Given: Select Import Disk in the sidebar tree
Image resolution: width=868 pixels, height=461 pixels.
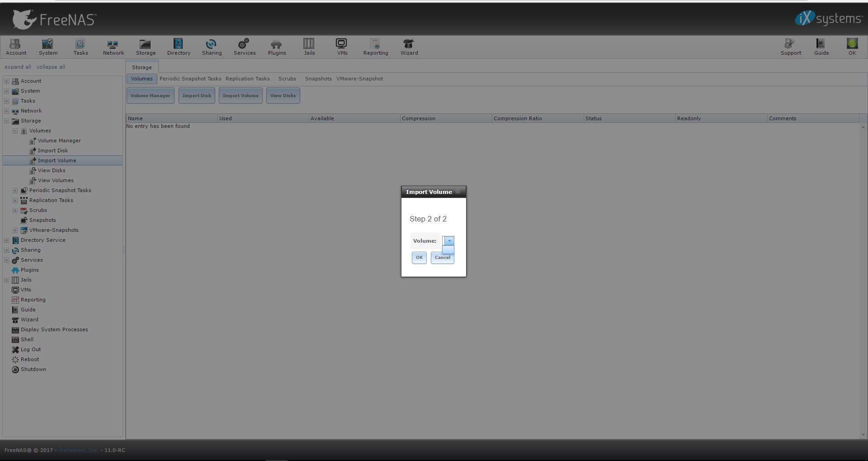Looking at the screenshot, I should pyautogui.click(x=53, y=151).
